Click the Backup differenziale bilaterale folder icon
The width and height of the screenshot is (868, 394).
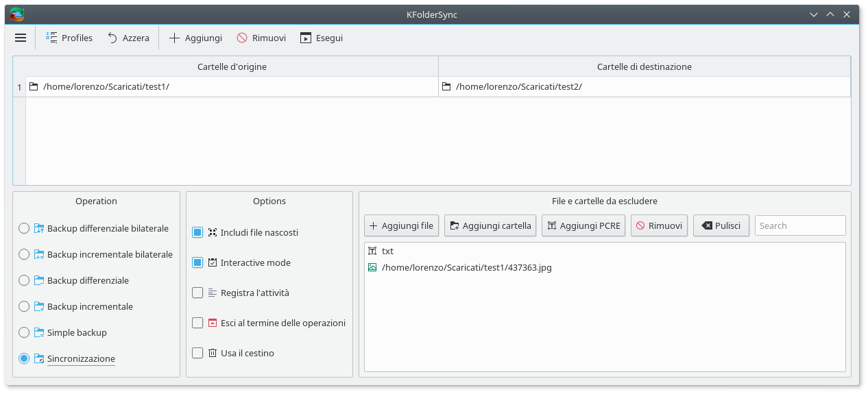pyautogui.click(x=39, y=228)
